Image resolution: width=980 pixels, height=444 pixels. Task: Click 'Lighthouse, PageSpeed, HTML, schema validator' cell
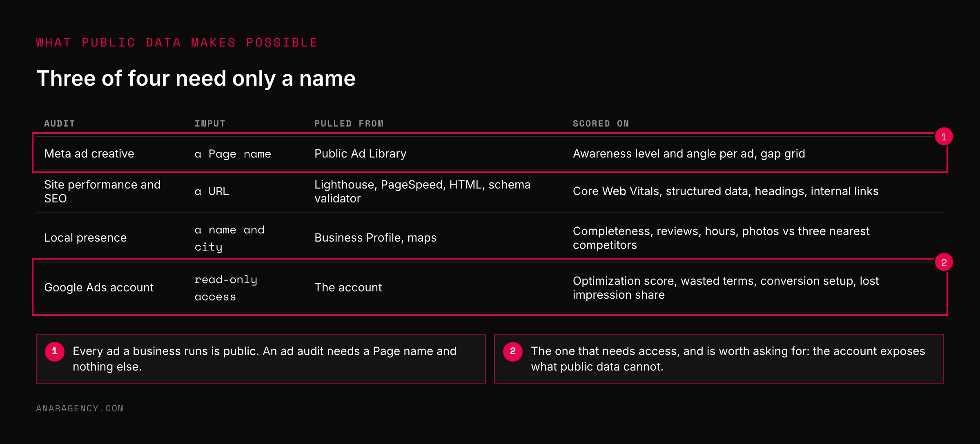(422, 191)
